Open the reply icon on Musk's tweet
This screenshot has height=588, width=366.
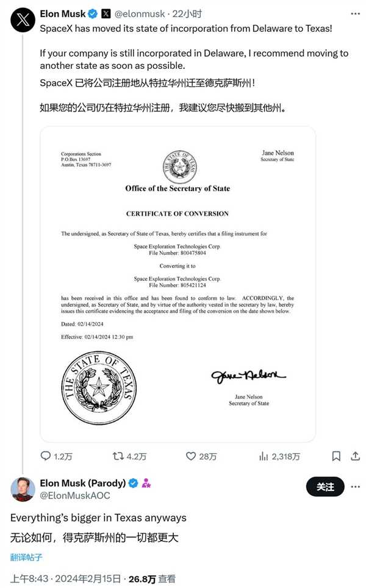(46, 455)
